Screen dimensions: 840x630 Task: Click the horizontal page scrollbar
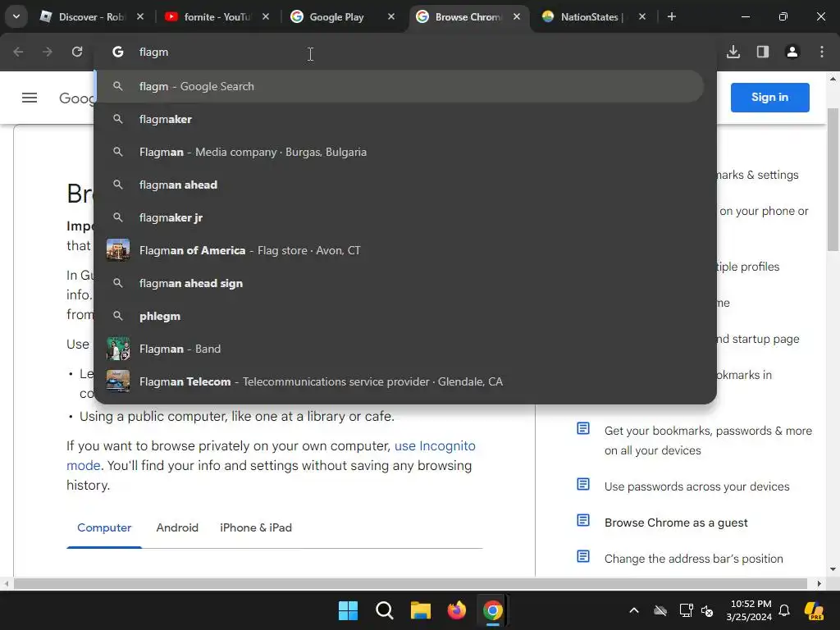click(410, 583)
